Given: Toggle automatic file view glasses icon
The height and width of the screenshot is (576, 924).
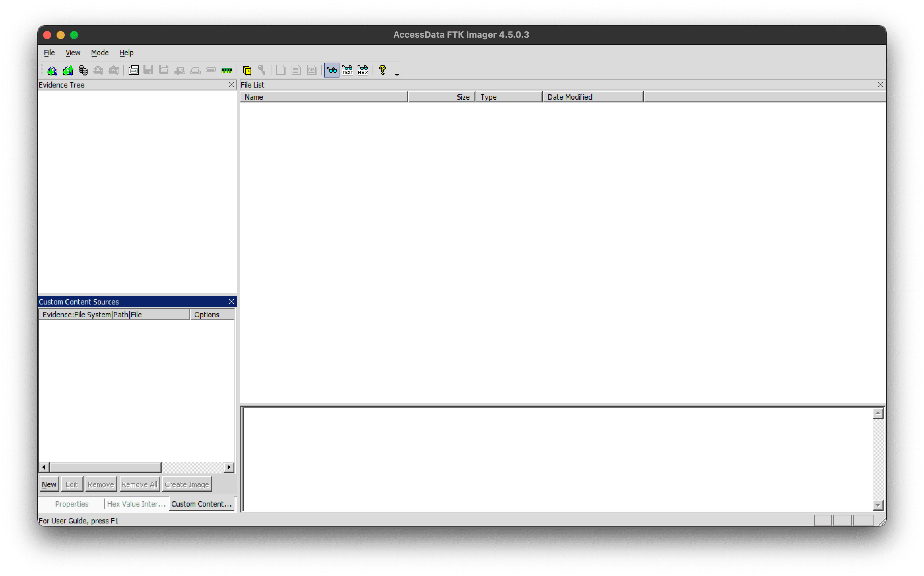Looking at the screenshot, I should pos(332,70).
